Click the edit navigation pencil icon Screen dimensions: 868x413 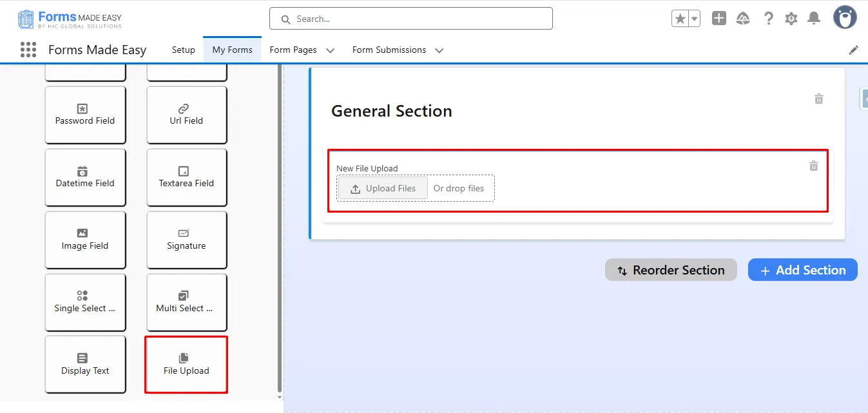pos(853,50)
